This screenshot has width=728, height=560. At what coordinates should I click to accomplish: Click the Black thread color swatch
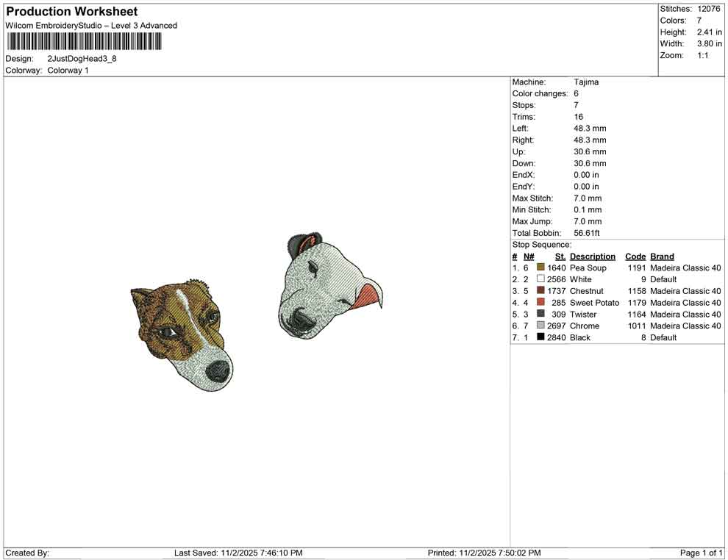point(540,337)
